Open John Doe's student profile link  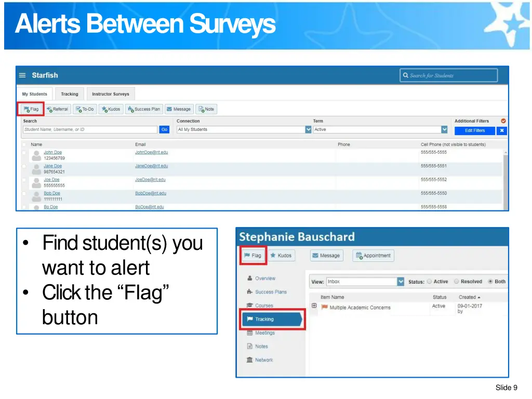[x=52, y=152]
